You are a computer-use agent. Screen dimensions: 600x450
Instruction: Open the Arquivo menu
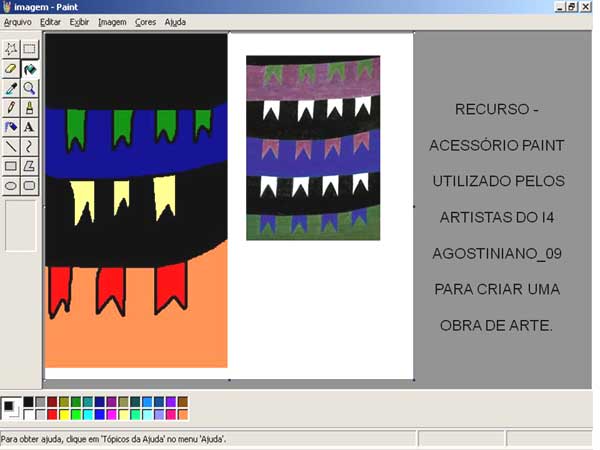coord(18,22)
